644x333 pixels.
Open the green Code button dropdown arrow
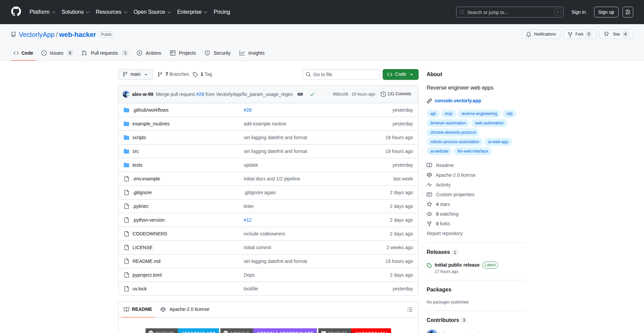tap(412, 74)
